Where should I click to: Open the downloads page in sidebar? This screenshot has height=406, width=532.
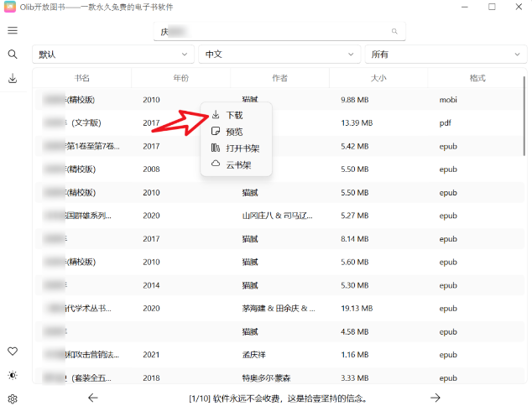click(13, 79)
